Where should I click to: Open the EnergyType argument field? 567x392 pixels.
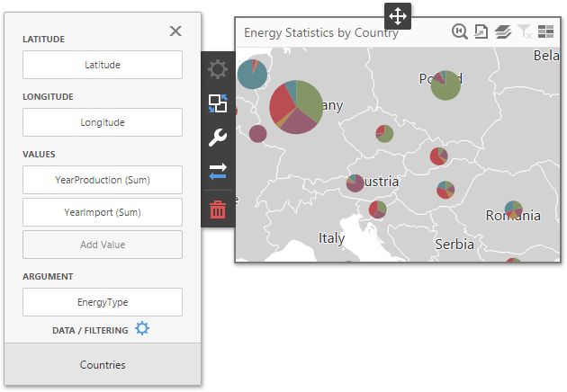(103, 302)
